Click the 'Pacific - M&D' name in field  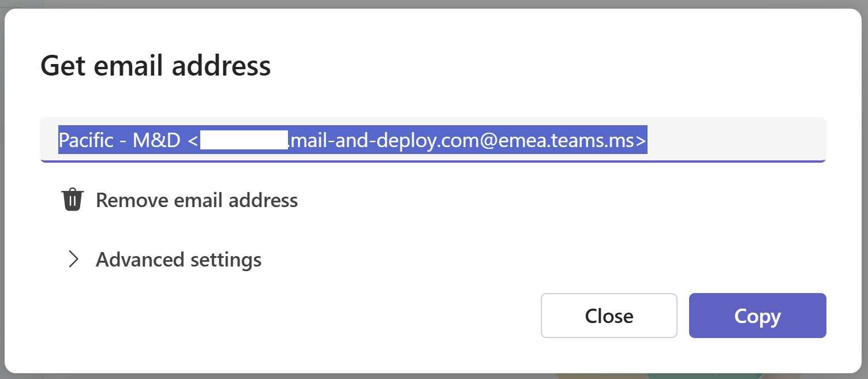pyautogui.click(x=119, y=140)
